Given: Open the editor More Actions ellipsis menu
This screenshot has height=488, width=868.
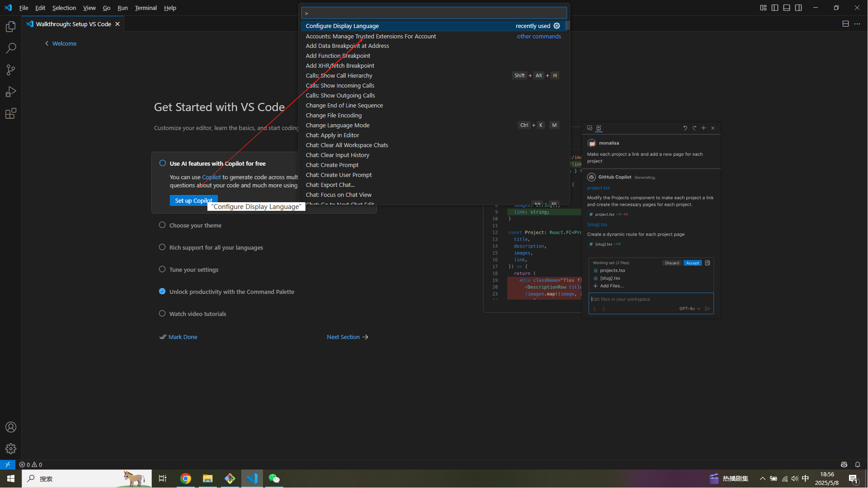Looking at the screenshot, I should (x=857, y=24).
